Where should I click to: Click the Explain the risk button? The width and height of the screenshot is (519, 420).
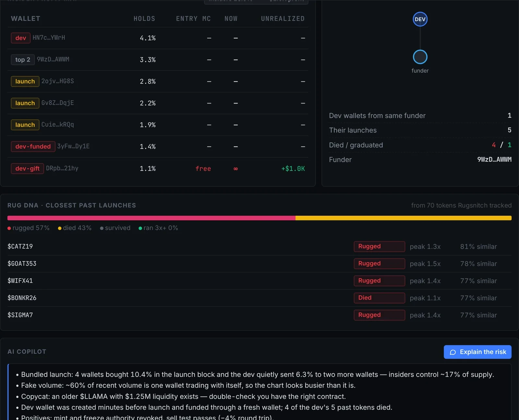477,352
